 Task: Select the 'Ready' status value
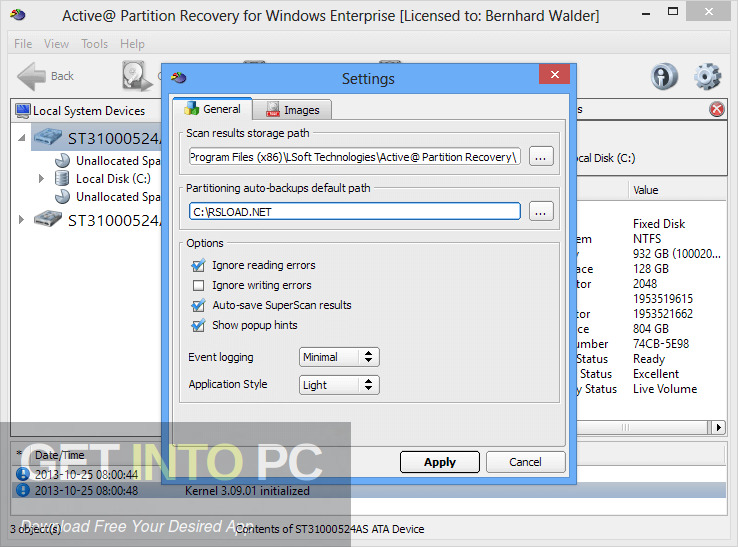pyautogui.click(x=649, y=359)
